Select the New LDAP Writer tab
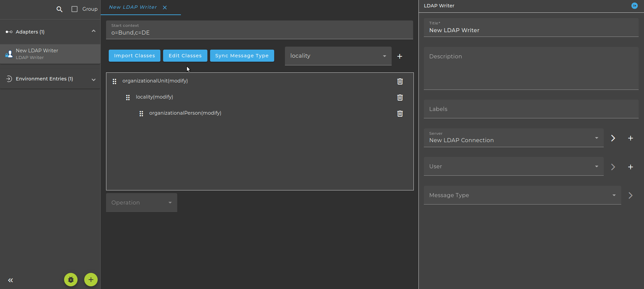 (x=133, y=7)
